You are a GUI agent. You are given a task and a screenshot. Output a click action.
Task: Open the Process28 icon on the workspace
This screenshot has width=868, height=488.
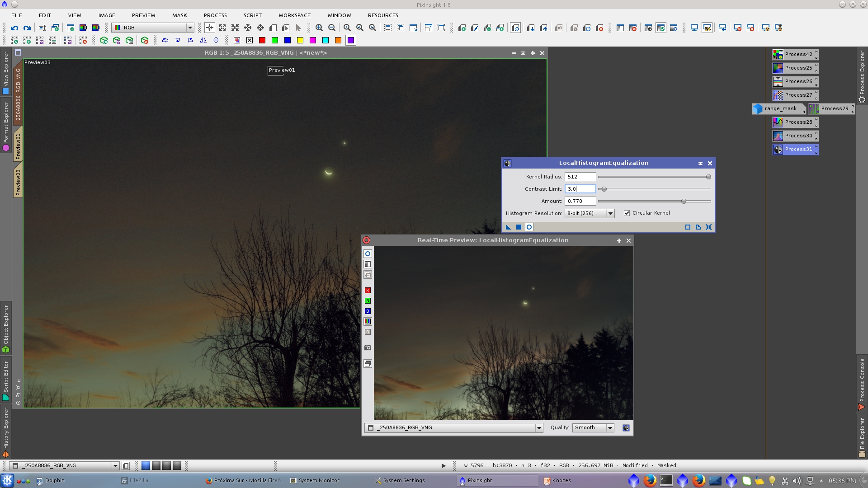click(796, 122)
